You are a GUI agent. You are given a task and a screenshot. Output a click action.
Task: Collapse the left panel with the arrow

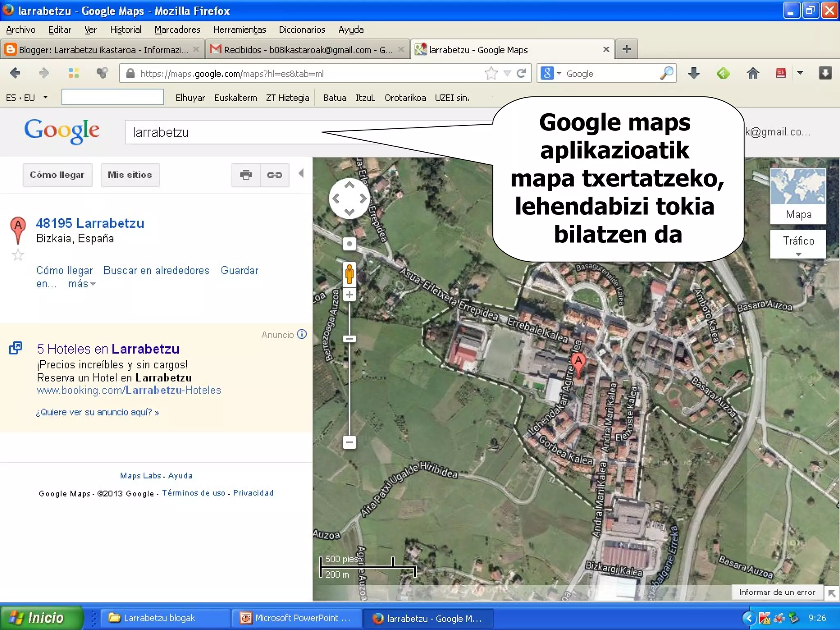(301, 173)
